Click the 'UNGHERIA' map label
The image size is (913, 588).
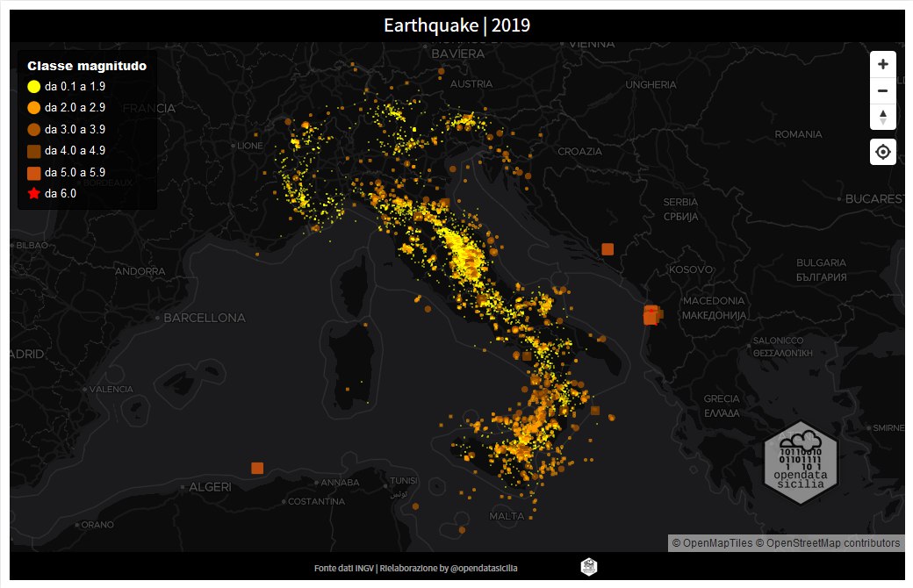tap(651, 85)
